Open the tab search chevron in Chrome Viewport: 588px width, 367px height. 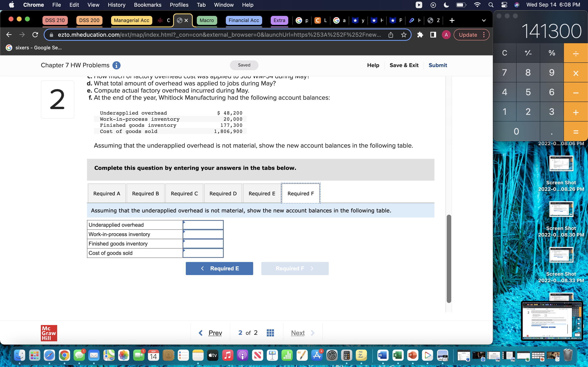(x=484, y=20)
